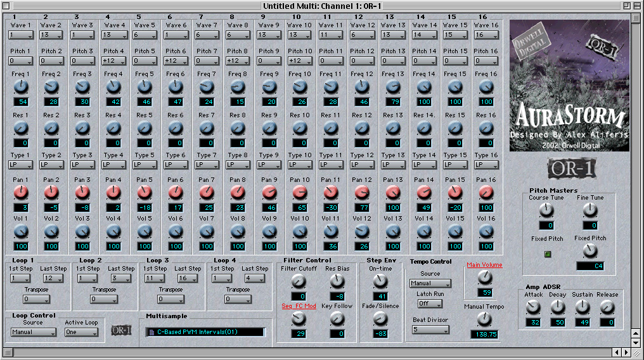The width and height of the screenshot is (644, 360).
Task: Open the Type 16 filter dropdown
Action: click(486, 165)
